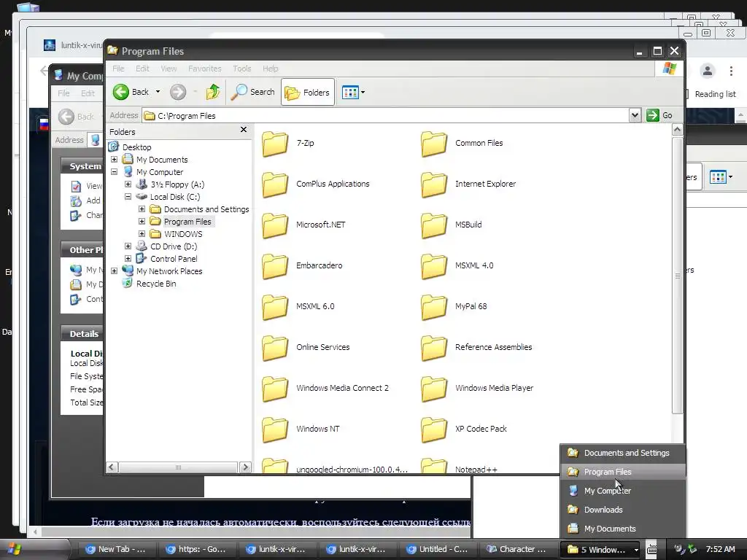Select the Windows NT folder icon
The width and height of the screenshot is (747, 560).
(275, 430)
